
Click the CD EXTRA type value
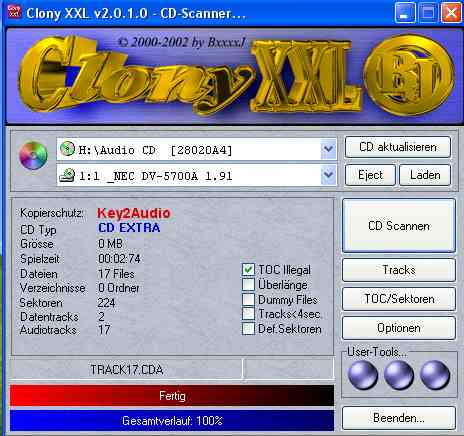coord(129,228)
